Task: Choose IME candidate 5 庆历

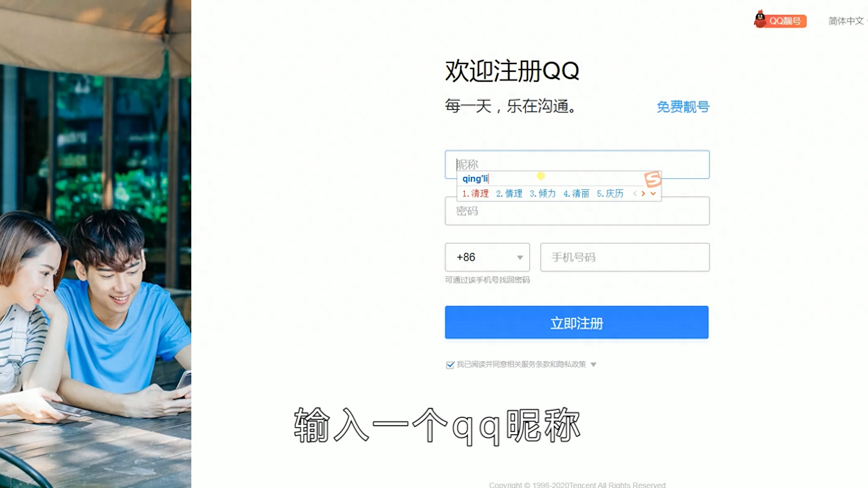Action: tap(610, 193)
